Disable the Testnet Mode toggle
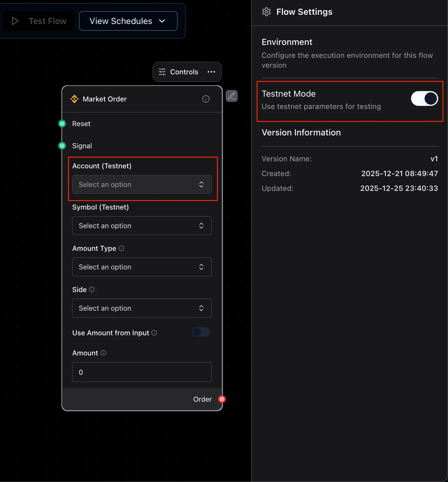Viewport: 448px width, 482px height. (x=424, y=98)
